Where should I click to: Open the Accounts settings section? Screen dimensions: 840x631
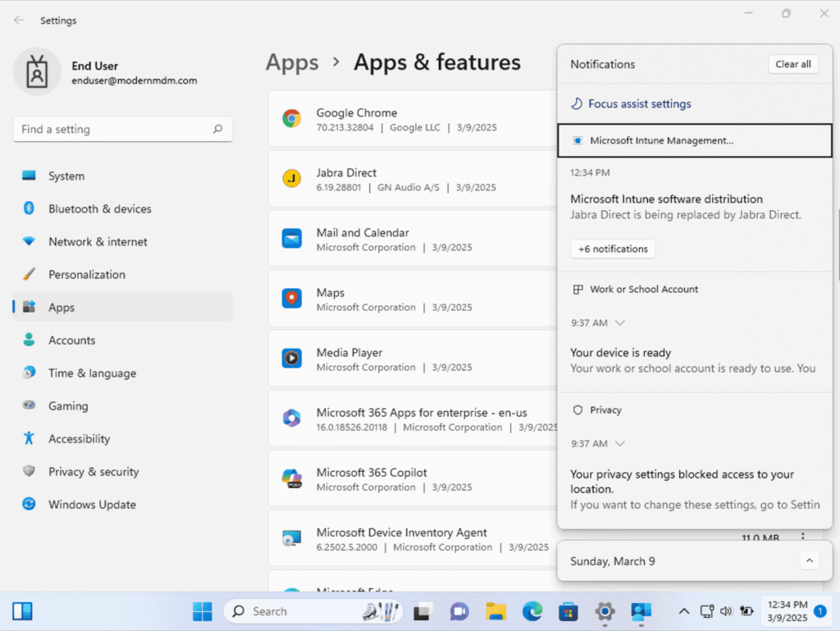(x=71, y=341)
